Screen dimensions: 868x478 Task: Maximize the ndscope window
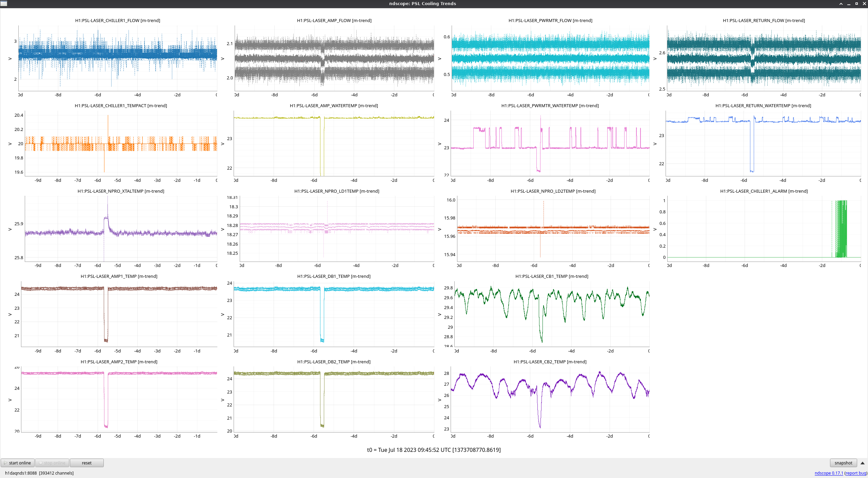click(x=856, y=4)
